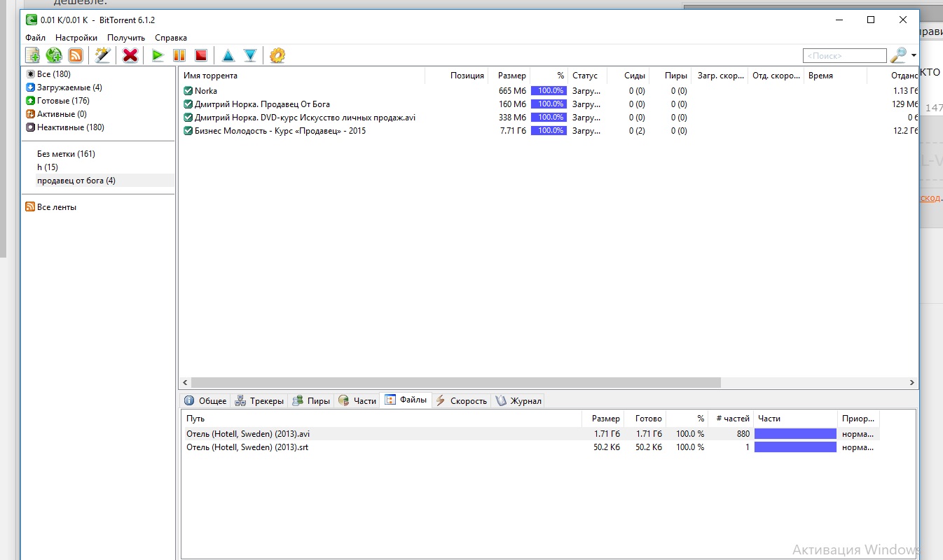
Task: Sort torrents by the Время column header
Action: tap(835, 76)
